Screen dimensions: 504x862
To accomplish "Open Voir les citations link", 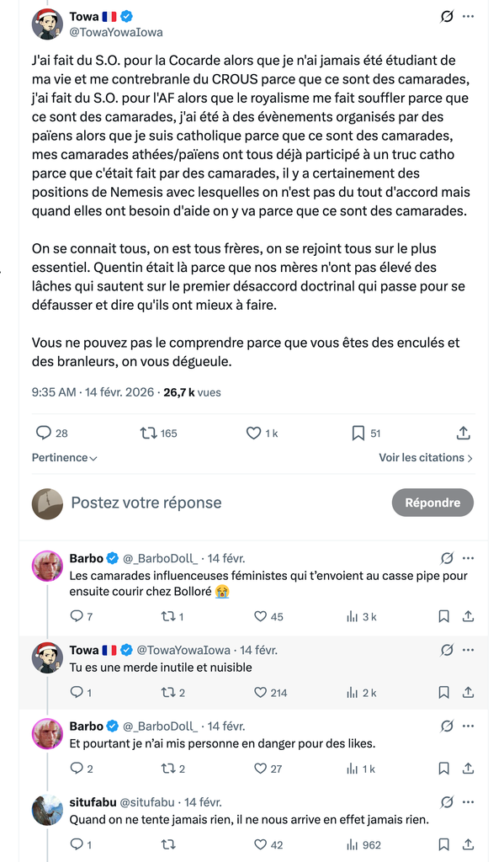I will coord(426,457).
